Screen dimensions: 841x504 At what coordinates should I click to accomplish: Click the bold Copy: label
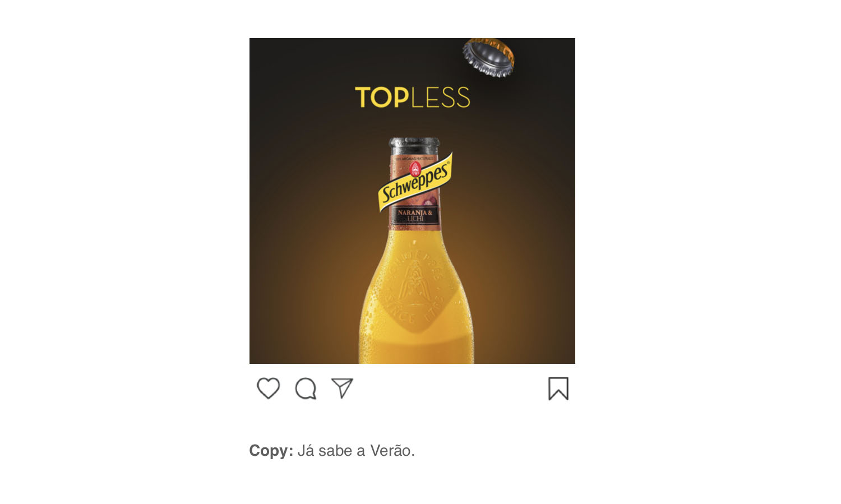point(271,451)
